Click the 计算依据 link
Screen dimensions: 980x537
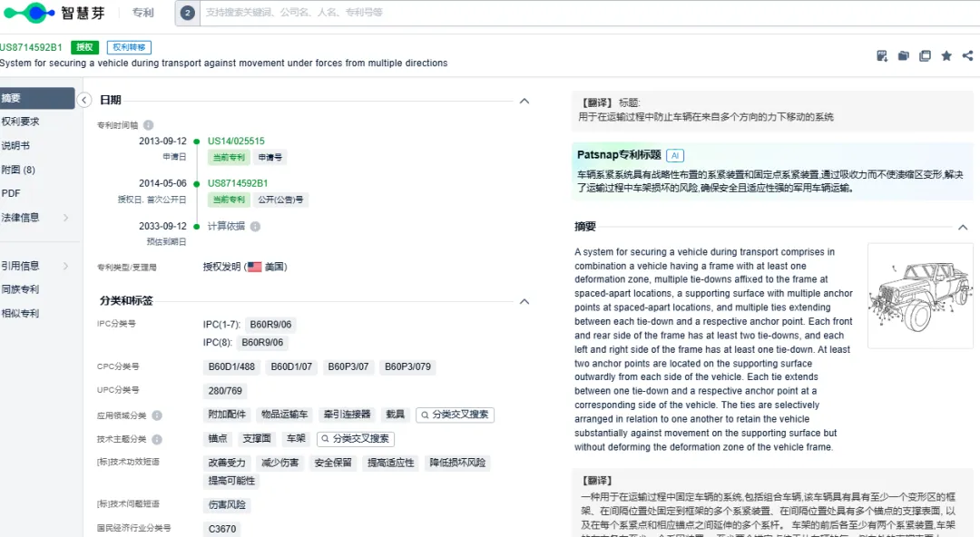point(226,226)
